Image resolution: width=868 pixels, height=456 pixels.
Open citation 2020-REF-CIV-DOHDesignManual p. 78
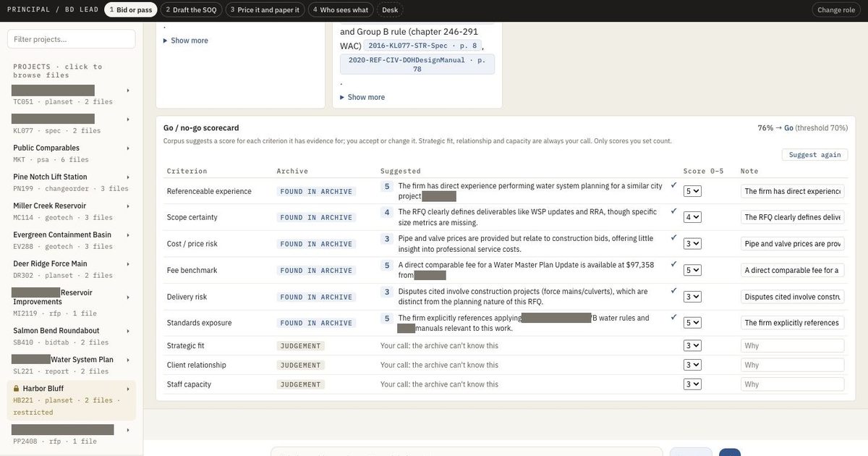point(417,64)
